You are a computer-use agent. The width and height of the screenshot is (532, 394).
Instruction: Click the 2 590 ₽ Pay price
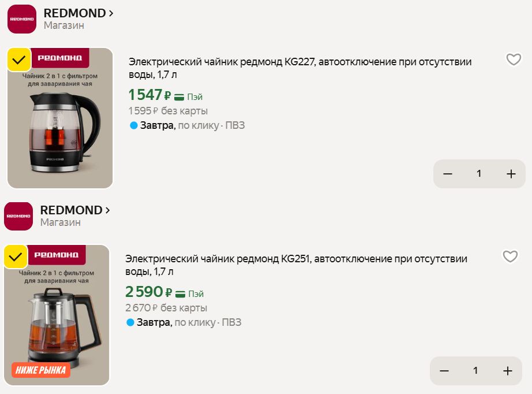pos(164,292)
